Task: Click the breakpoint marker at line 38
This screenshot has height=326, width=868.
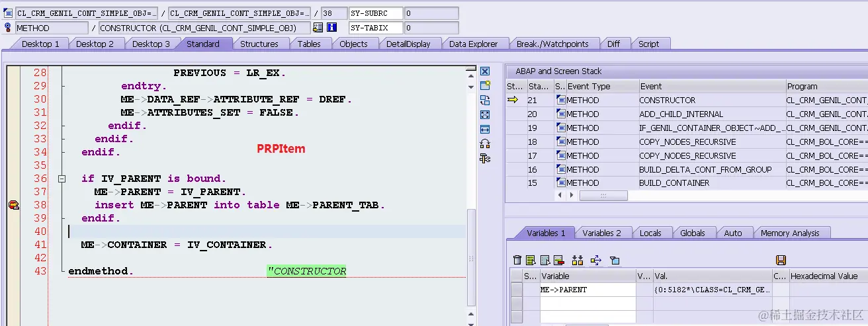Action: coord(13,206)
